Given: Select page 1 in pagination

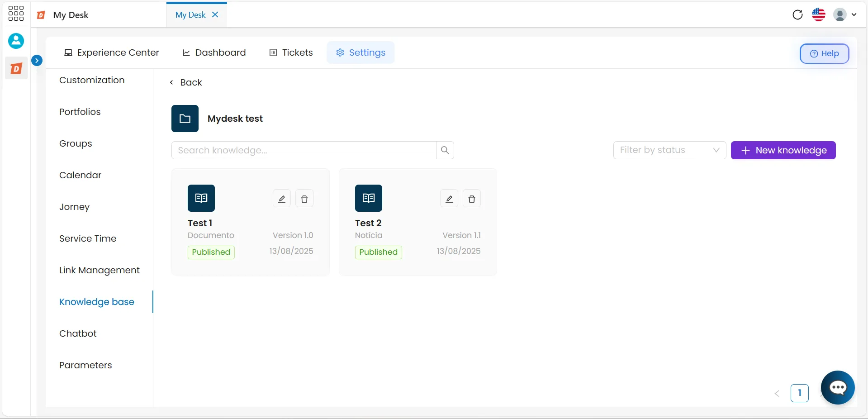Looking at the screenshot, I should (799, 393).
